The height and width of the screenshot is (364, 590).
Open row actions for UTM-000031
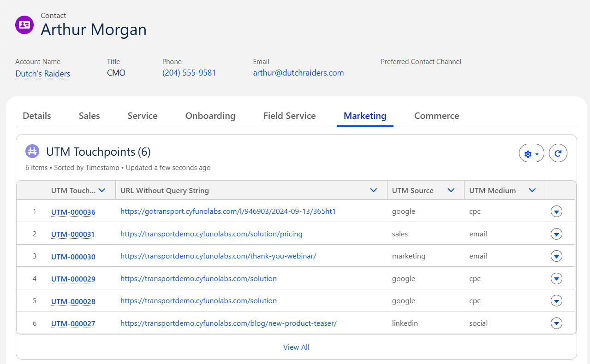click(556, 234)
